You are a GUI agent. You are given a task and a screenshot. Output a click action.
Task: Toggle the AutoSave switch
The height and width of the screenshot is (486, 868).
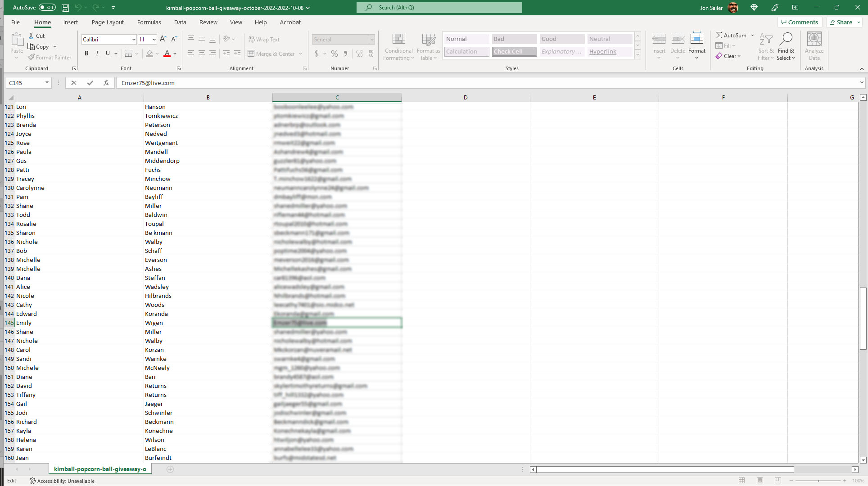[47, 8]
